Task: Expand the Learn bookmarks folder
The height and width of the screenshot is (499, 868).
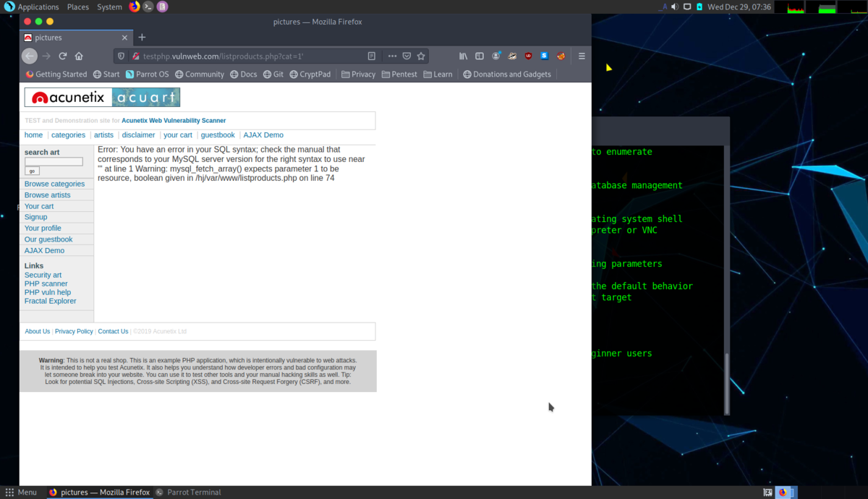Action: tap(438, 74)
